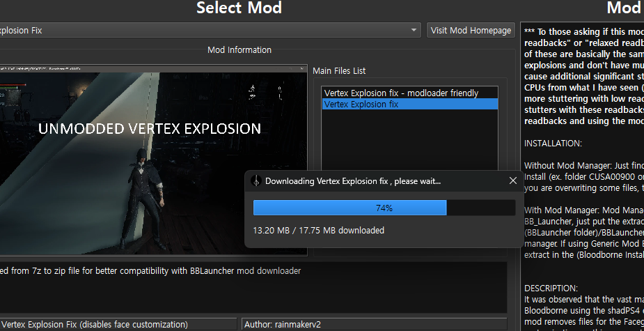Image resolution: width=644 pixels, height=331 pixels.
Task: Click the Visit Mod Homepage button
Action: (471, 31)
